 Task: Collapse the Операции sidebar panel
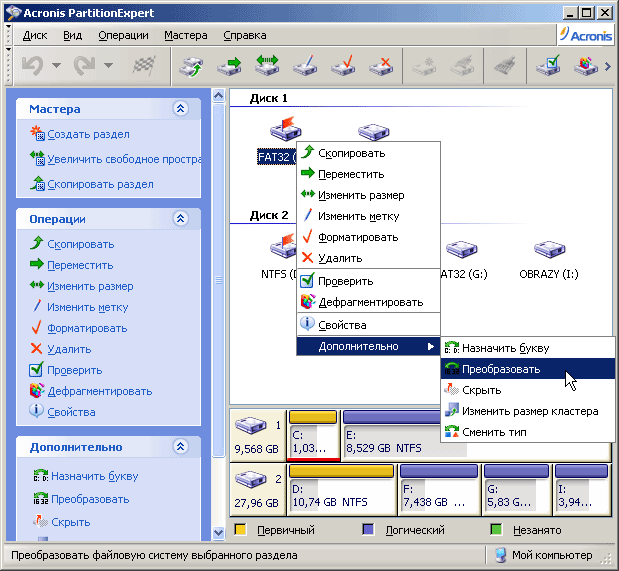click(x=180, y=218)
